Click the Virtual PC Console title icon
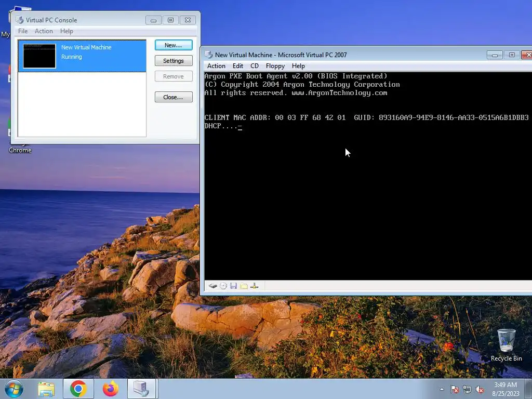532x399 pixels. point(20,20)
